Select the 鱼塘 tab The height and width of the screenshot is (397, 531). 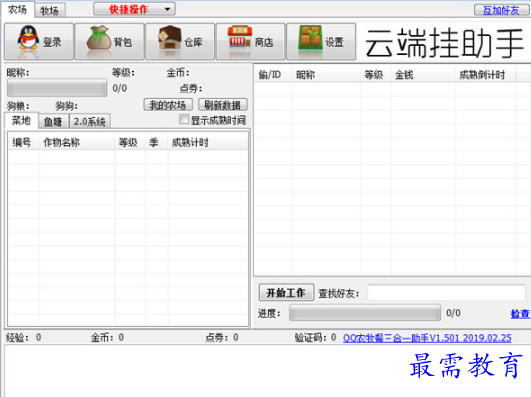coord(54,122)
